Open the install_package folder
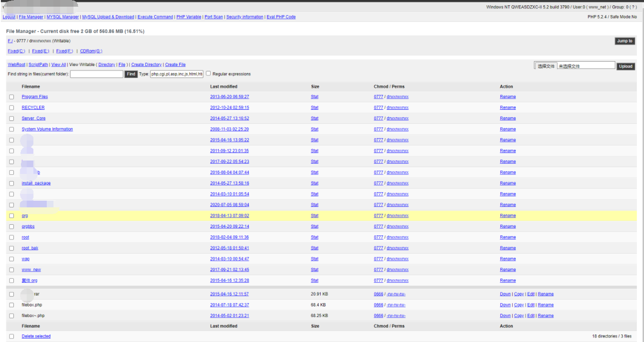This screenshot has height=342, width=644. [x=36, y=183]
